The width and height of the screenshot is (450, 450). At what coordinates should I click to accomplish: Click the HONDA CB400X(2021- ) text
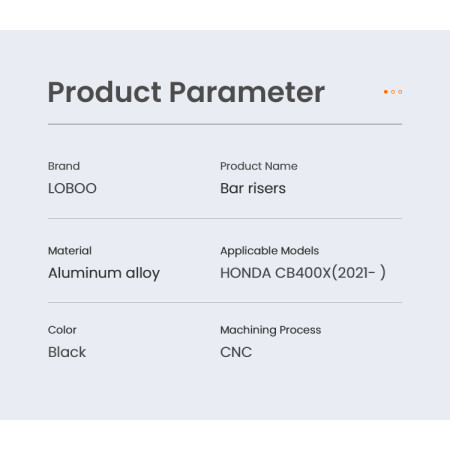pyautogui.click(x=303, y=273)
